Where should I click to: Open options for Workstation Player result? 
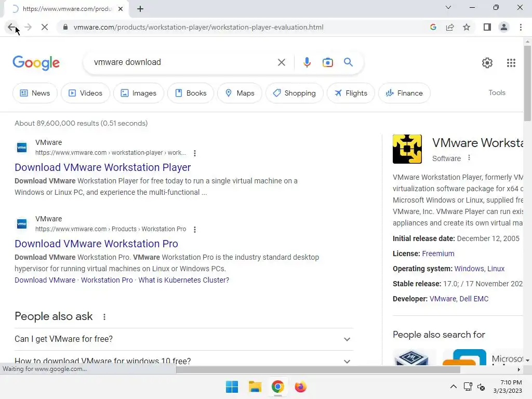195,153
